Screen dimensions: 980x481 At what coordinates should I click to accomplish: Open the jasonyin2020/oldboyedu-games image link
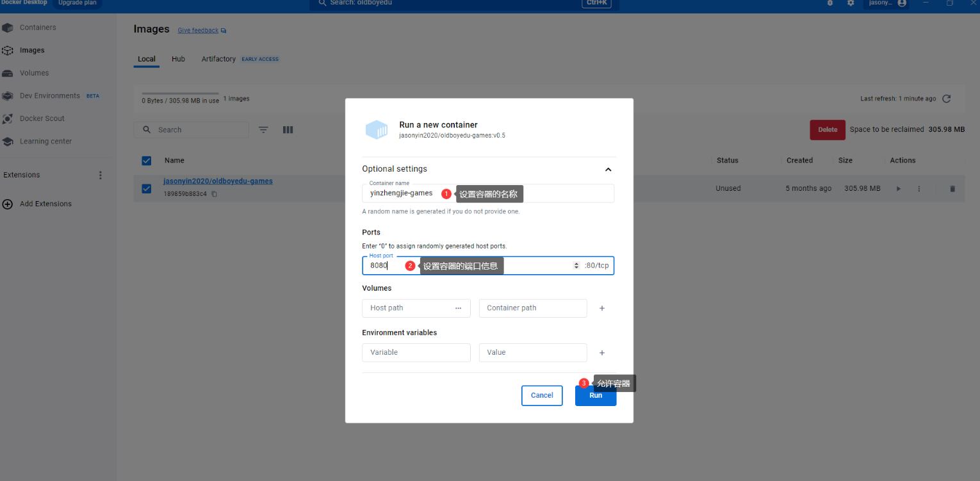click(218, 181)
